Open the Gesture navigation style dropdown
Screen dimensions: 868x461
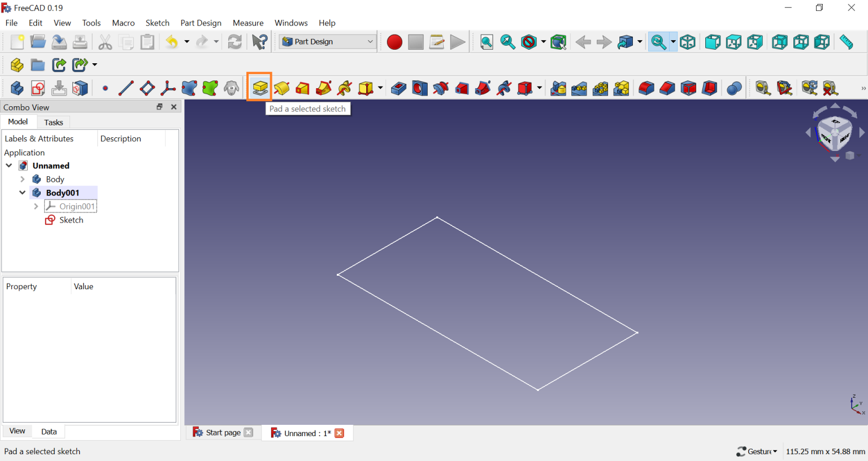[x=757, y=451]
